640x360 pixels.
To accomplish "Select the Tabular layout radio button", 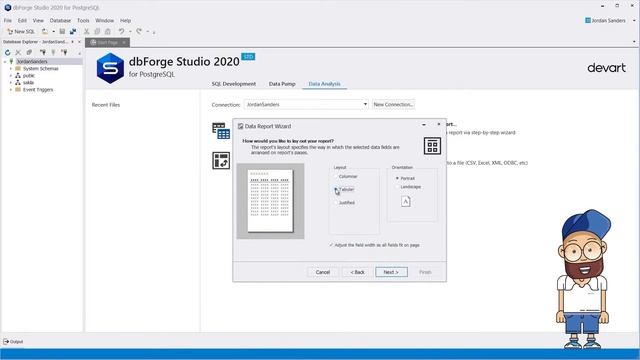I will [x=336, y=189].
